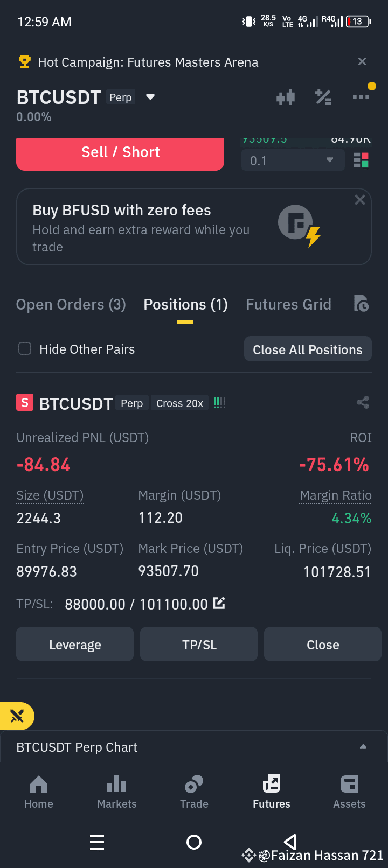
Task: Tap the Close All Positions button
Action: [308, 349]
